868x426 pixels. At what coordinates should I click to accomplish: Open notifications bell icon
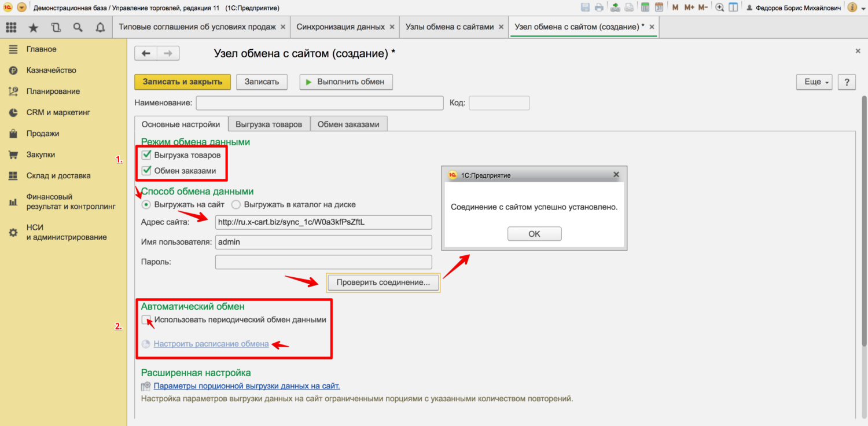click(x=100, y=27)
